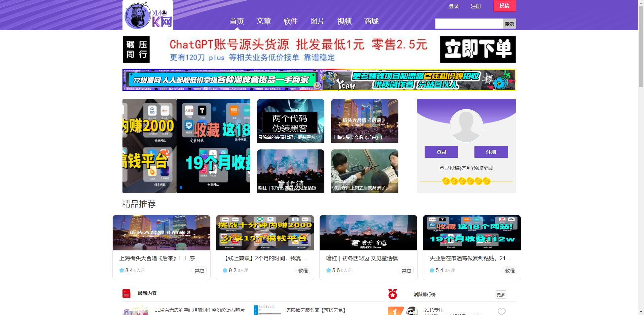Click the 搜索 search button
This screenshot has height=315, width=644.
point(509,24)
